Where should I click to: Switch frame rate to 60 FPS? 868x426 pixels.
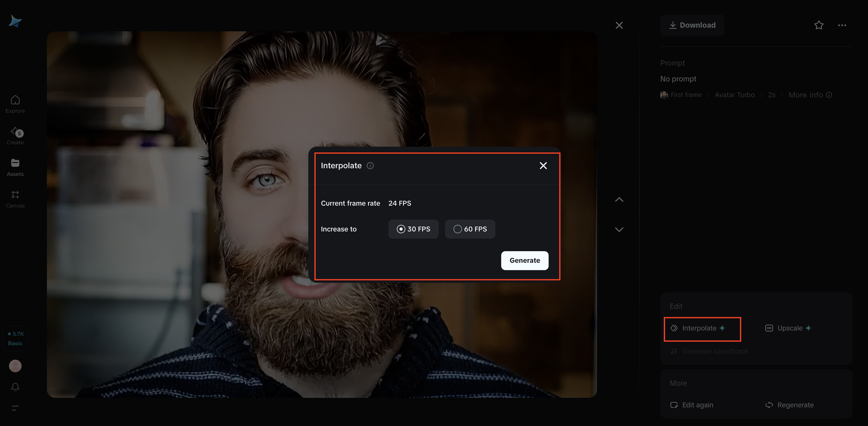470,229
